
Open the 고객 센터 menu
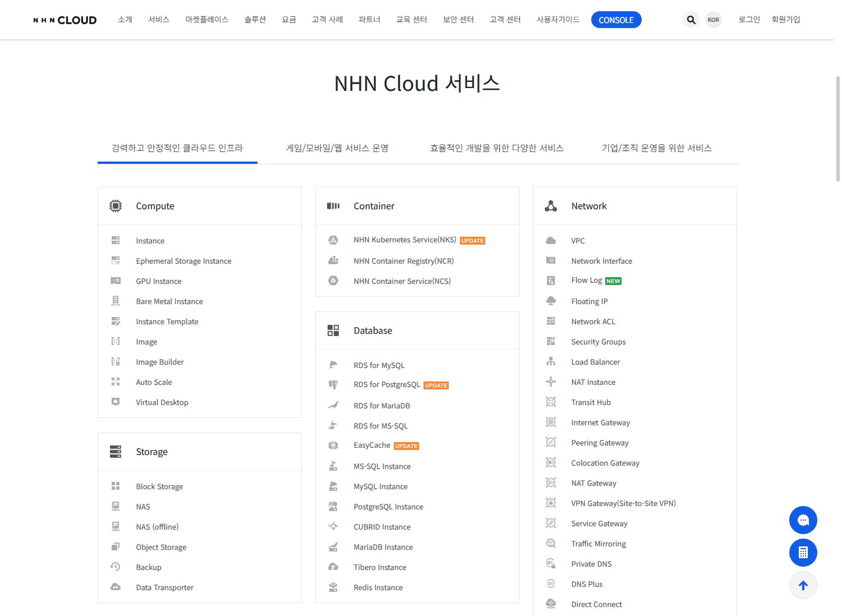(x=505, y=20)
